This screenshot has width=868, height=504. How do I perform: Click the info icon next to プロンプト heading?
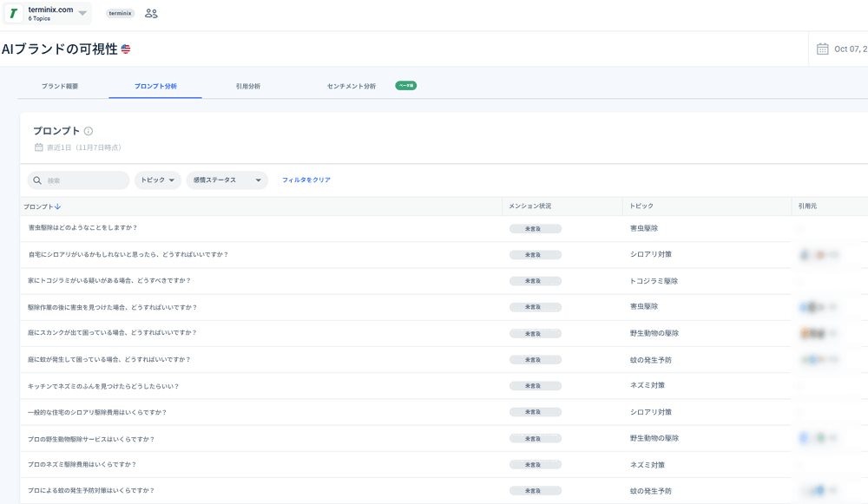pos(89,131)
